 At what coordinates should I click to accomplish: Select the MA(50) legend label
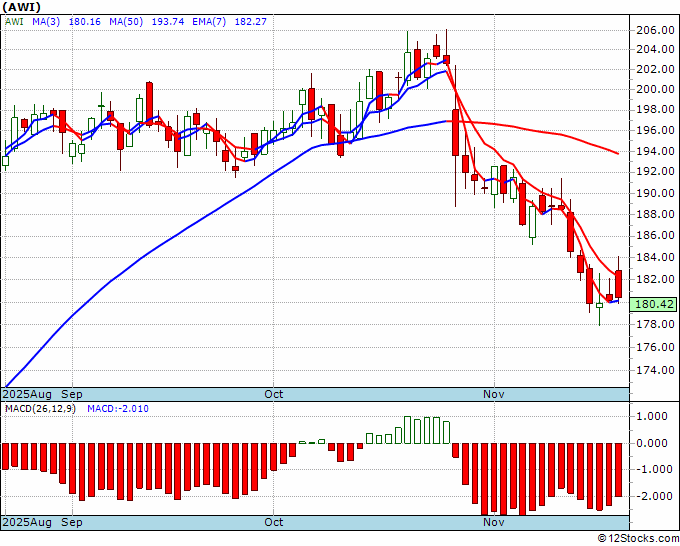tap(126, 21)
